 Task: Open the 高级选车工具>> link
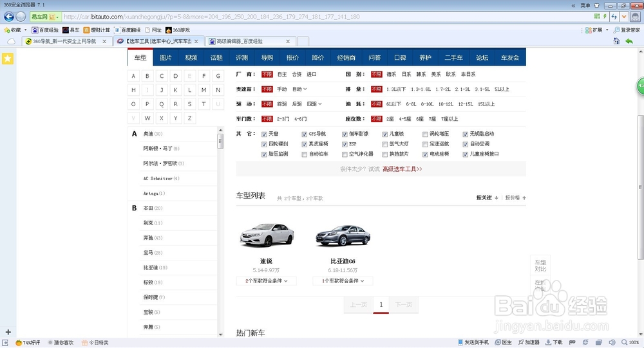[402, 169]
